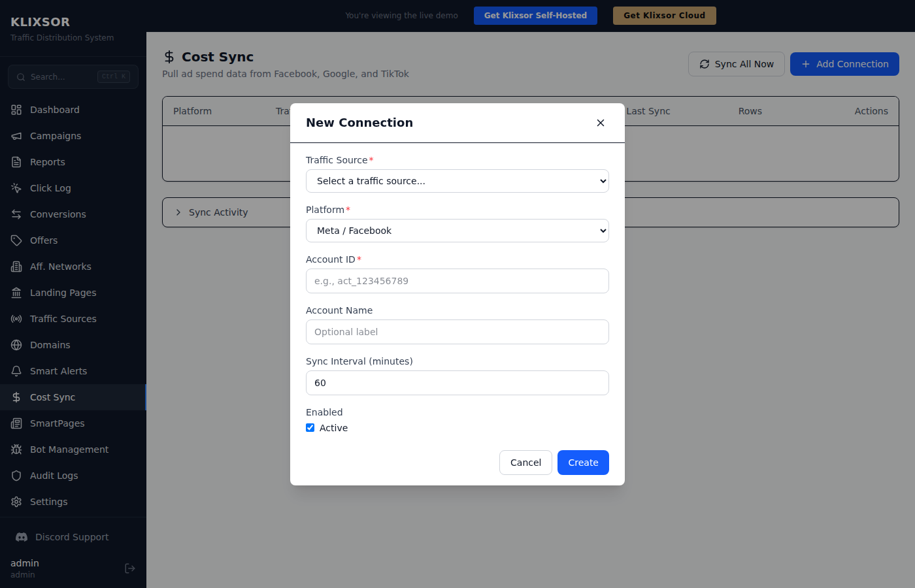This screenshot has width=915, height=588.
Task: Select the Smart Alerts bell icon
Action: click(16, 371)
